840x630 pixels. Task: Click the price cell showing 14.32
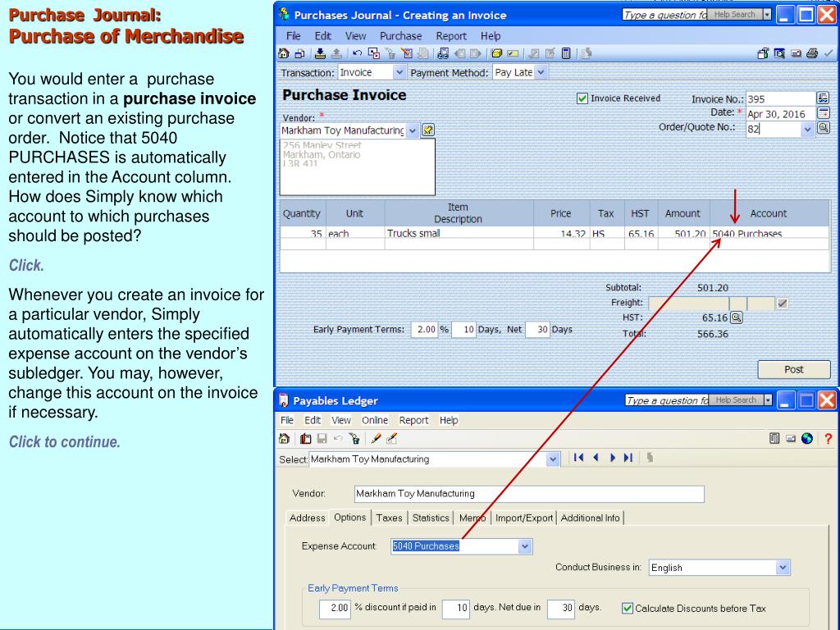(561, 233)
